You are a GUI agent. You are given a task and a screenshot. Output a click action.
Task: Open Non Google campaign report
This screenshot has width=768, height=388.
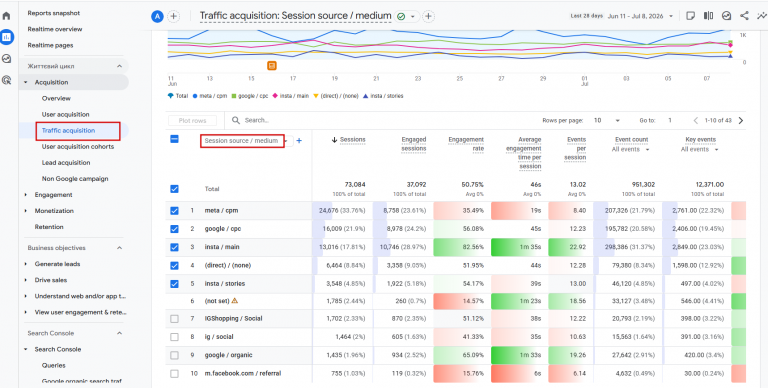(x=75, y=179)
